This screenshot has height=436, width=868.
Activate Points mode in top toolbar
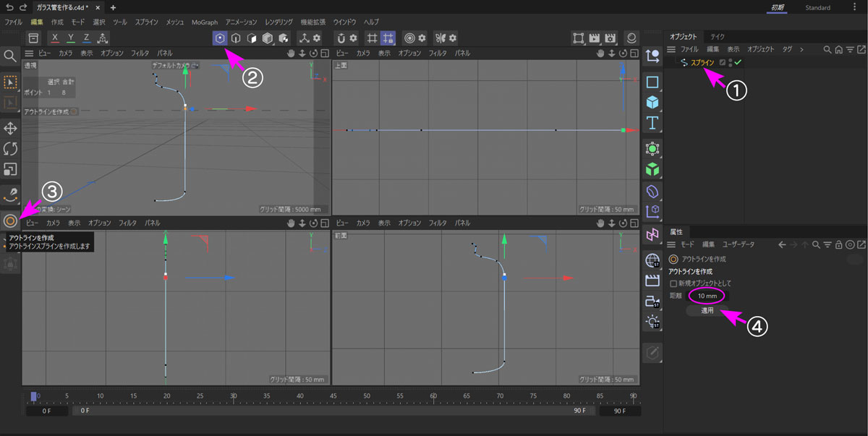(220, 38)
